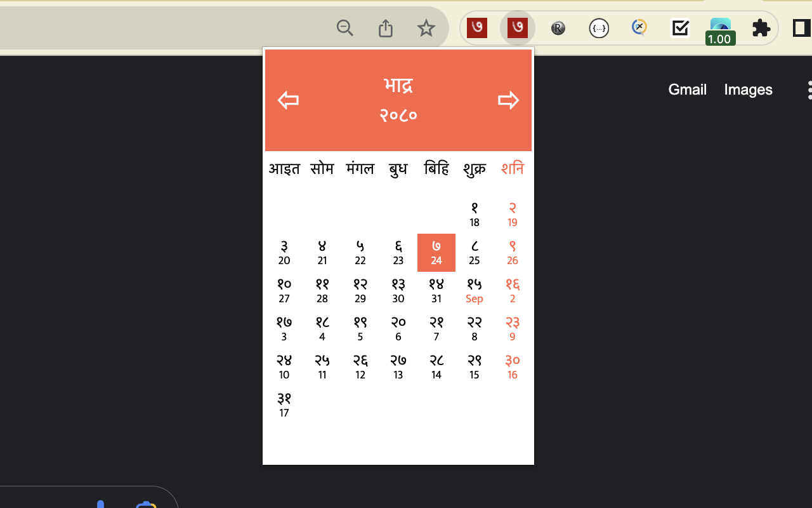Open the colorful Q extension icon
Image resolution: width=812 pixels, height=508 pixels.
tap(639, 28)
